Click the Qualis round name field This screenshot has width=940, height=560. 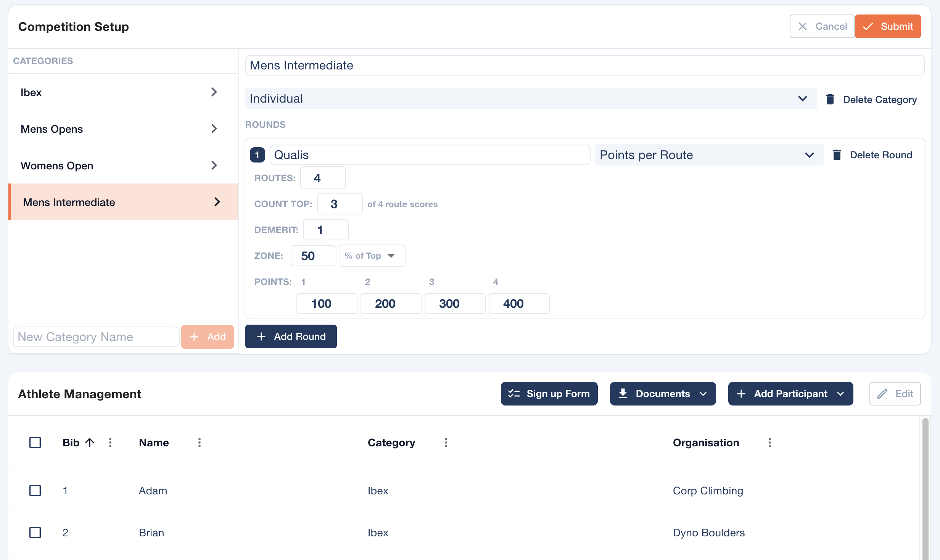coord(430,155)
